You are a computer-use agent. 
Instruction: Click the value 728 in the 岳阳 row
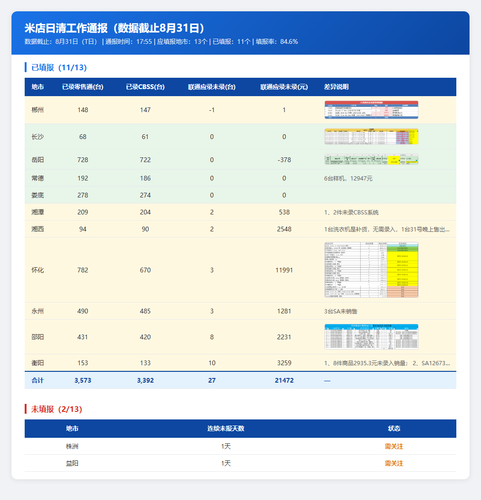point(83,160)
